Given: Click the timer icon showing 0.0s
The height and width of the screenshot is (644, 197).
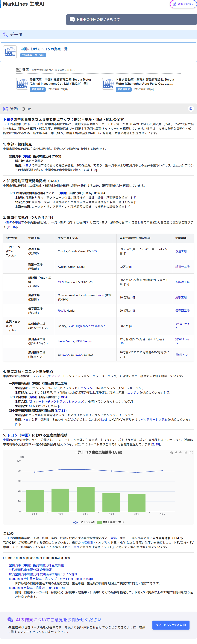Looking at the screenshot, I should coord(23,109).
